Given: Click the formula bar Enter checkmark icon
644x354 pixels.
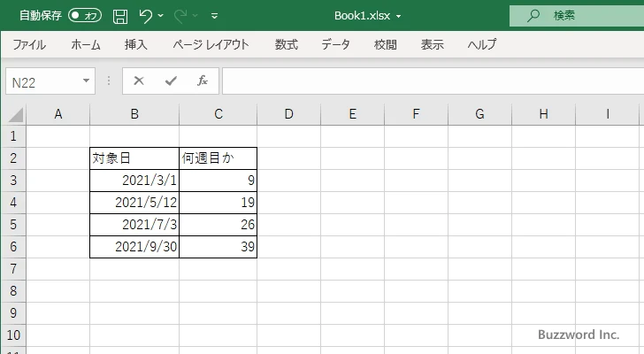Looking at the screenshot, I should click(171, 81).
